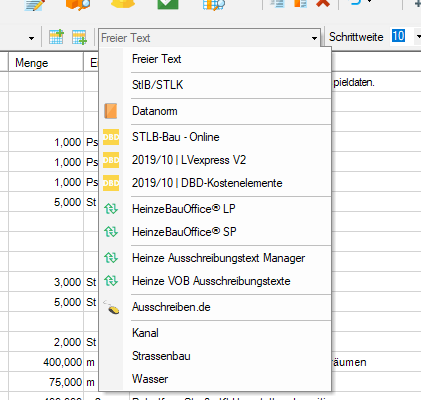Choose HeinzeBauOffice SP

(x=215, y=232)
